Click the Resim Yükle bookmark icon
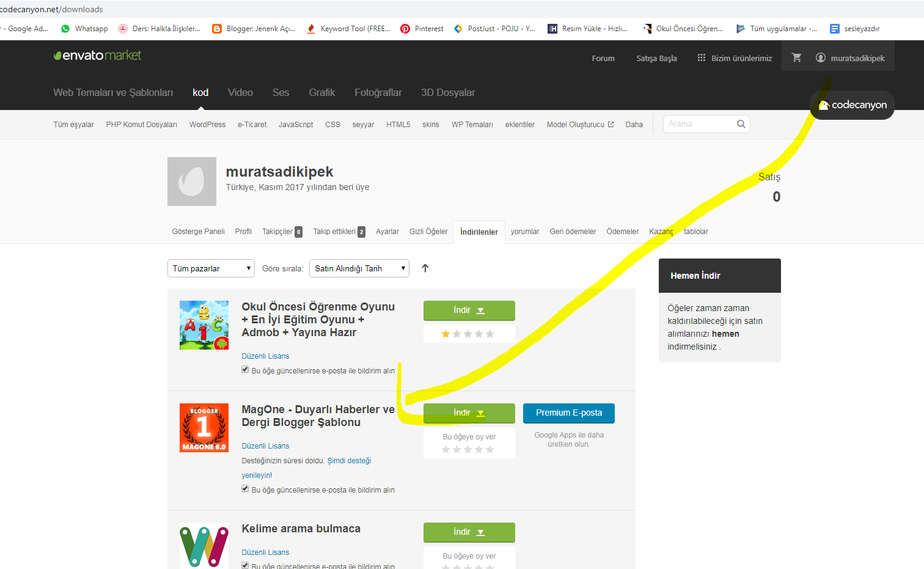 click(552, 29)
